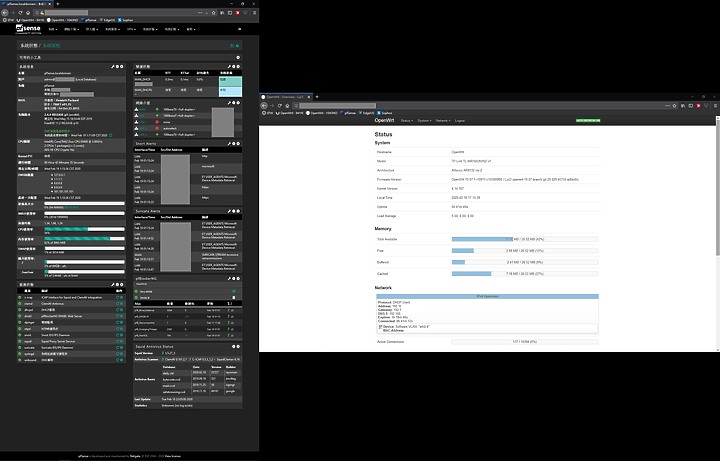
Task: Restart the unbound DNS service
Action: coord(118,360)
